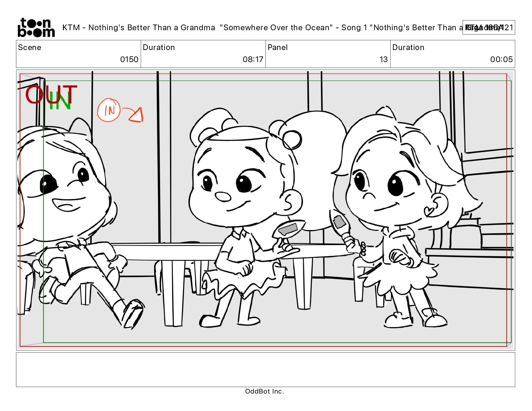Click the Panel number 13
Screen dimensions: 532x411
click(384, 59)
